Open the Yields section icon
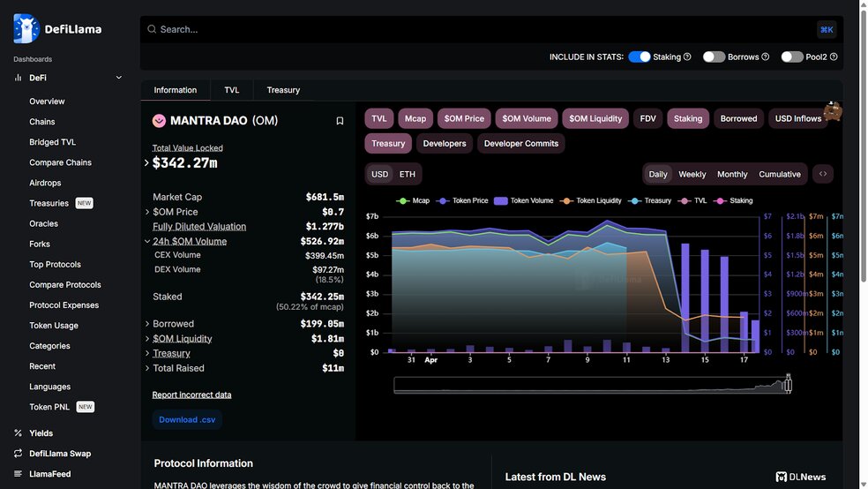The height and width of the screenshot is (489, 868). point(18,433)
